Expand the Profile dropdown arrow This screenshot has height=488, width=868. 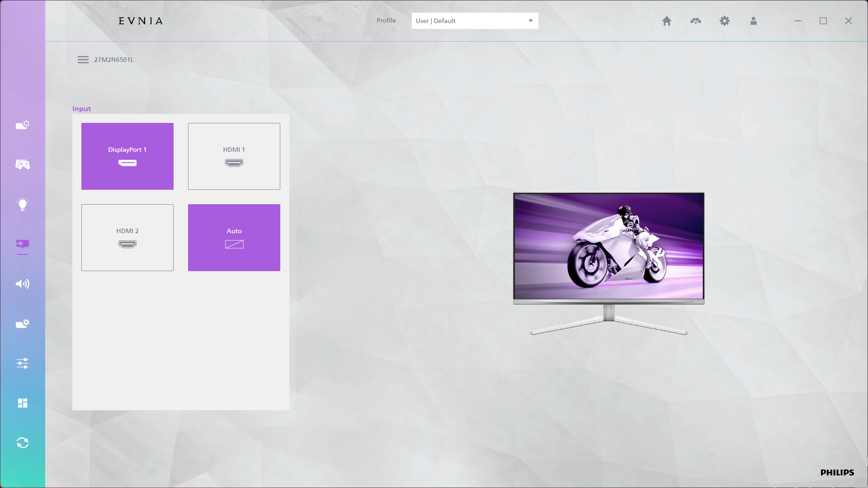(x=531, y=21)
